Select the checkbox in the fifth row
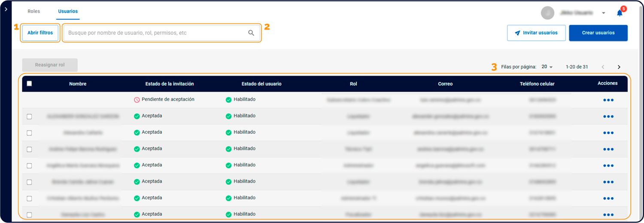The height and width of the screenshot is (223, 644). (29, 165)
